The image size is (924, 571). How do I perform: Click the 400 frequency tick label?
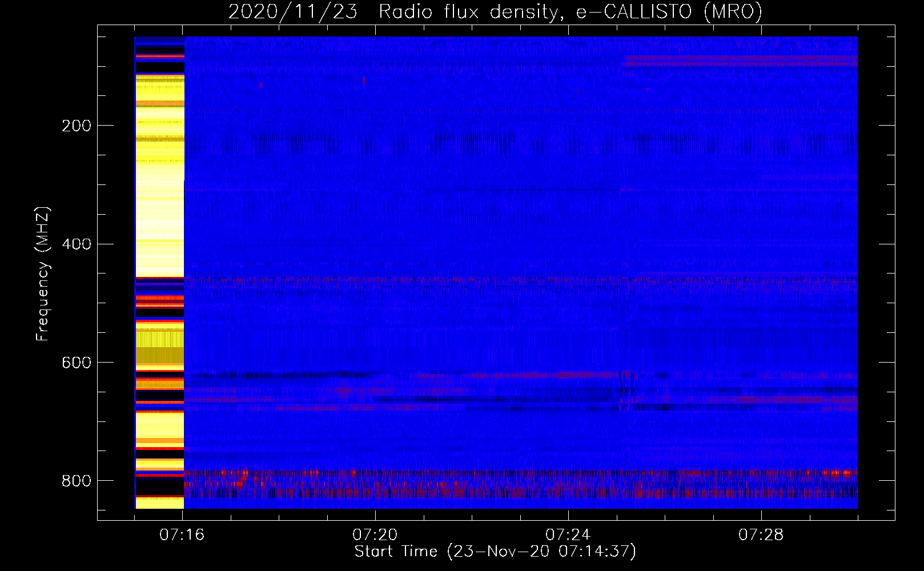point(77,244)
